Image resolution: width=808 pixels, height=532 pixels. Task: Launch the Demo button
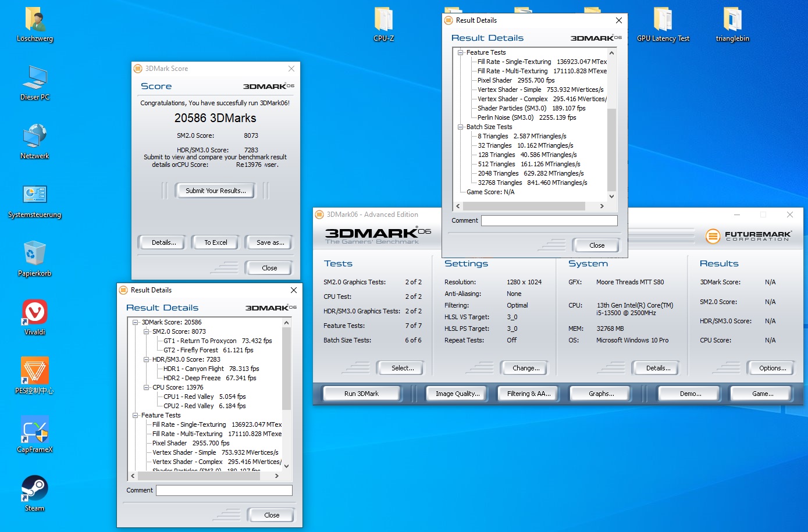click(690, 394)
